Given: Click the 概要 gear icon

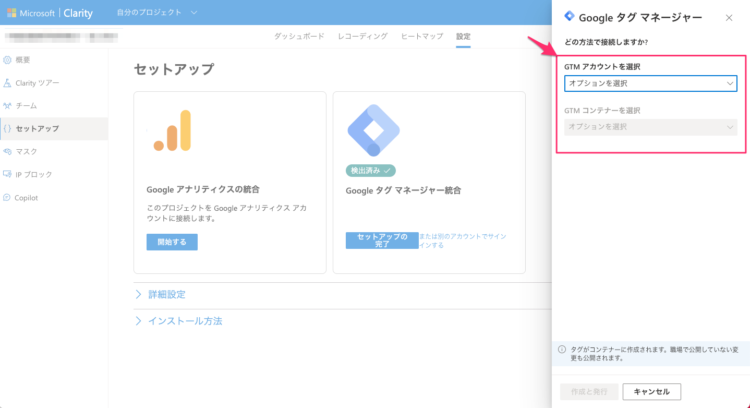Looking at the screenshot, I should point(7,60).
